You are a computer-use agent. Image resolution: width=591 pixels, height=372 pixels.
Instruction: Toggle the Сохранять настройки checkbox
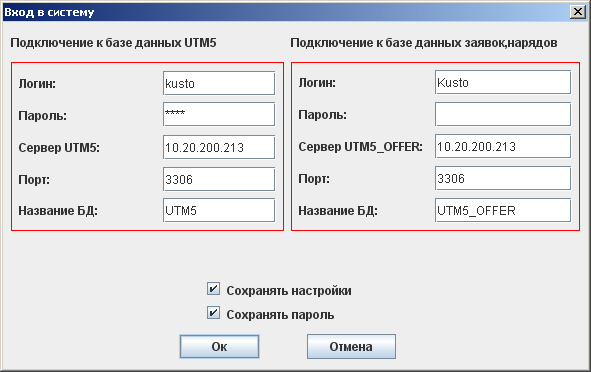[213, 289]
